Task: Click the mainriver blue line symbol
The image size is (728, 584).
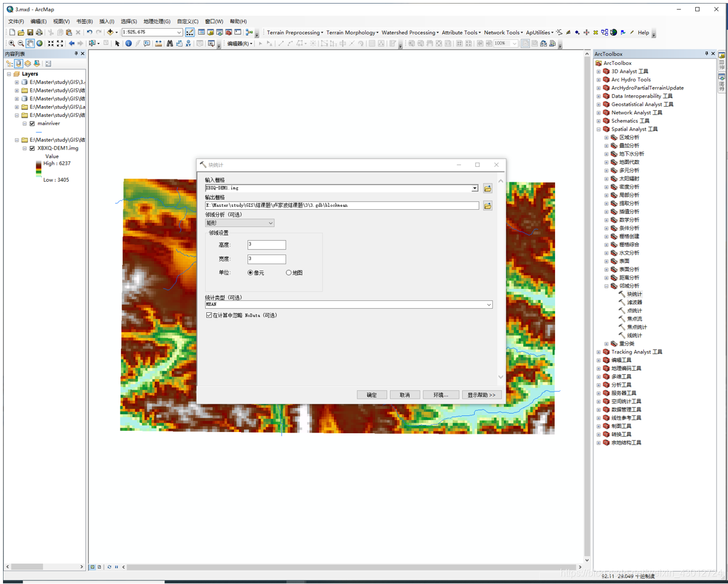Action: pos(39,132)
